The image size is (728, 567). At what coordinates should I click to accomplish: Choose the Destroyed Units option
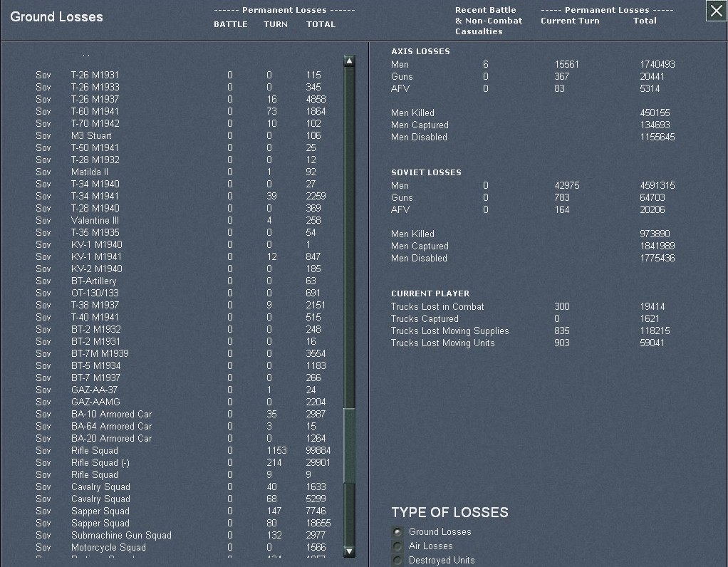click(397, 561)
